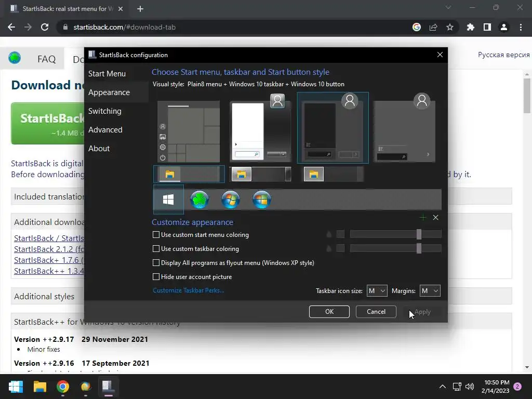Click the green StartIsBack download button
This screenshot has width=532, height=399.
(x=47, y=124)
